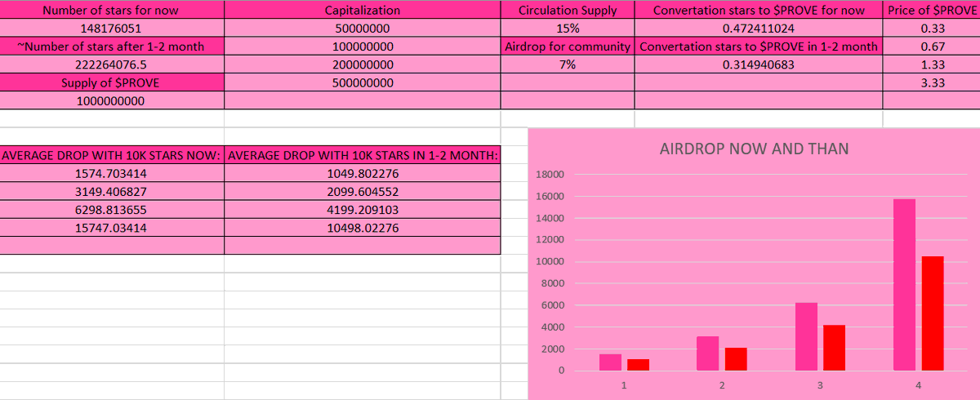Viewport: 980px width, 400px height.
Task: Select the 'Airdrop for community' cell
Action: pos(568,47)
